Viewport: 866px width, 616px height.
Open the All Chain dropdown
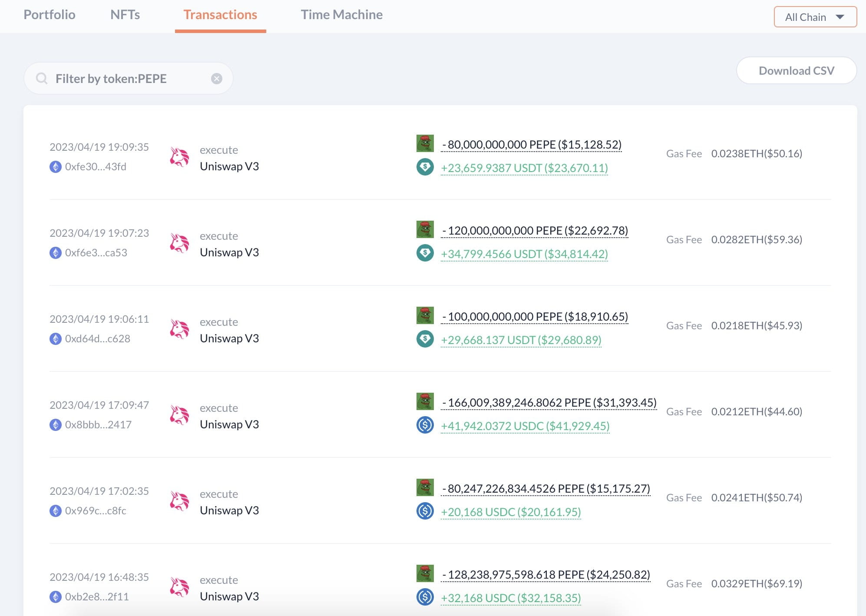point(815,17)
